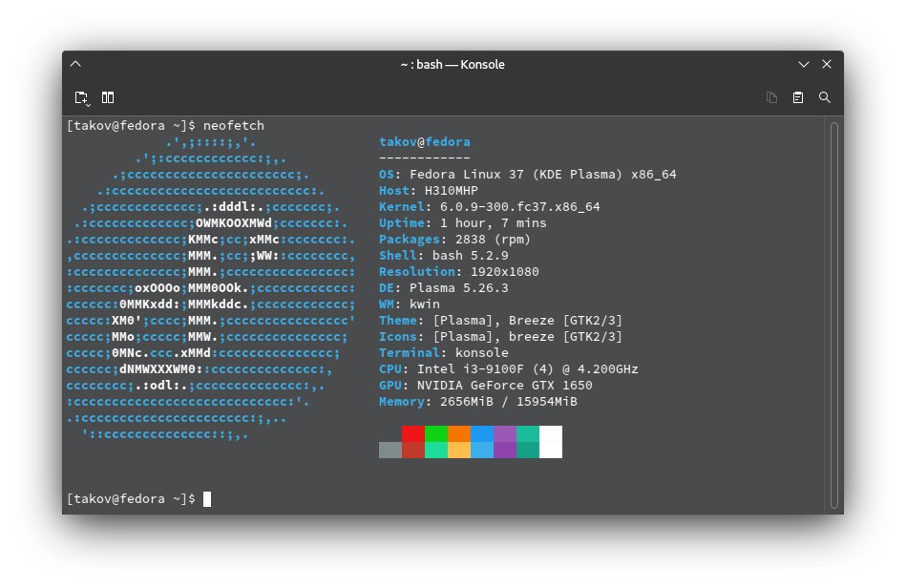
Task: Click the orange color block
Action: (459, 433)
